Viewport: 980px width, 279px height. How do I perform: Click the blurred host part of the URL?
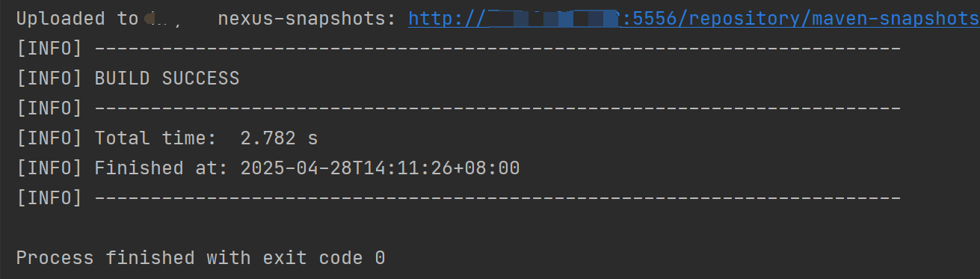click(551, 19)
